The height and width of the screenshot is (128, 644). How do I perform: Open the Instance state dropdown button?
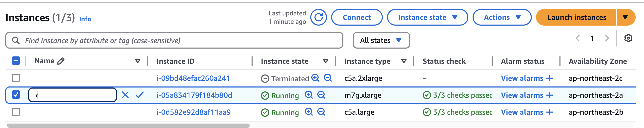(427, 17)
